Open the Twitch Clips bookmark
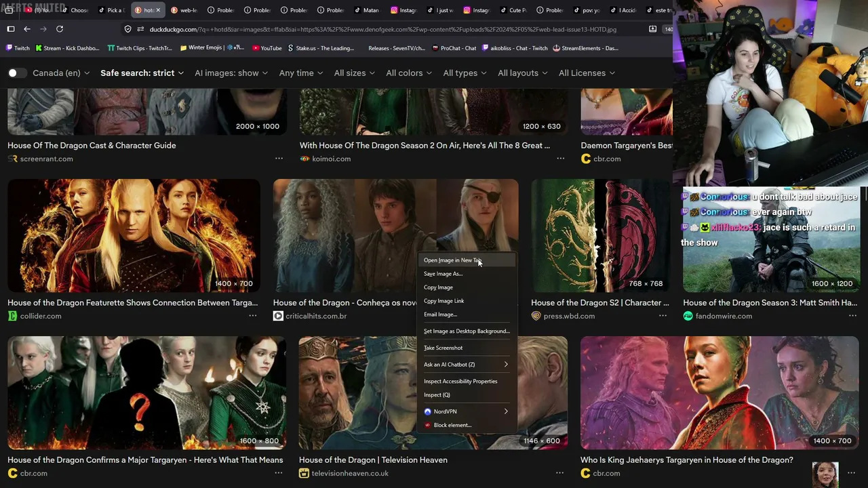The width and height of the screenshot is (868, 488). [140, 48]
